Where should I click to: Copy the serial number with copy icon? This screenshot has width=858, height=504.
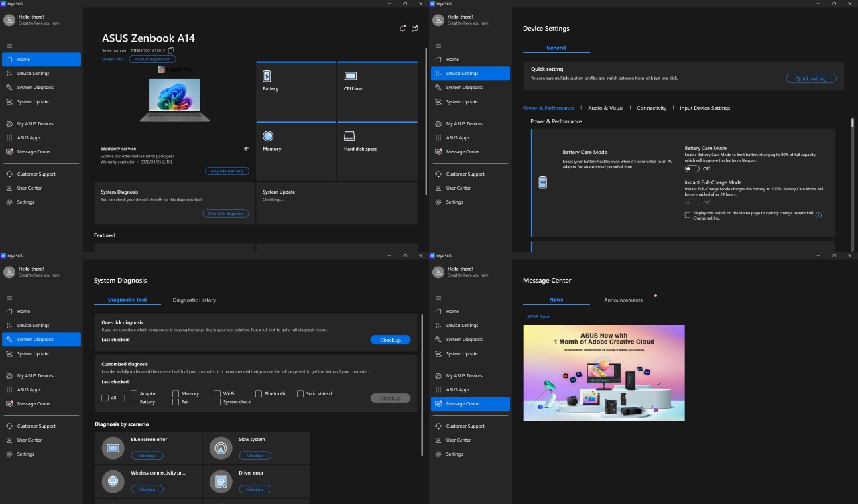pyautogui.click(x=170, y=50)
